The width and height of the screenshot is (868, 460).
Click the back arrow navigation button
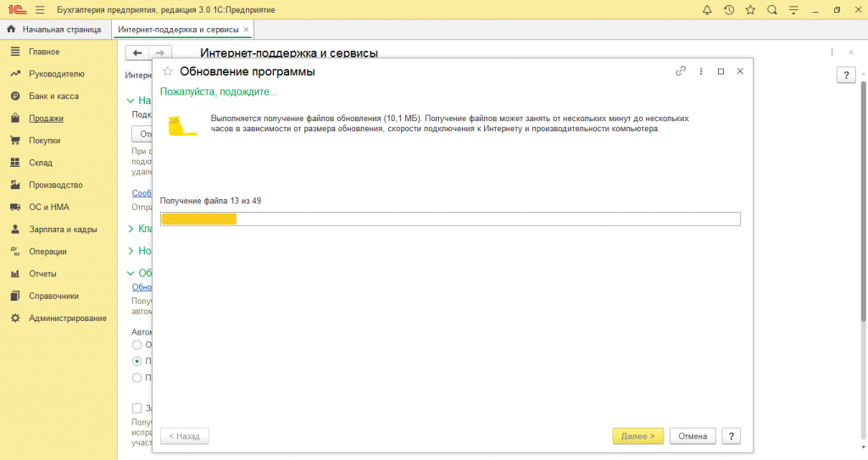tap(137, 53)
